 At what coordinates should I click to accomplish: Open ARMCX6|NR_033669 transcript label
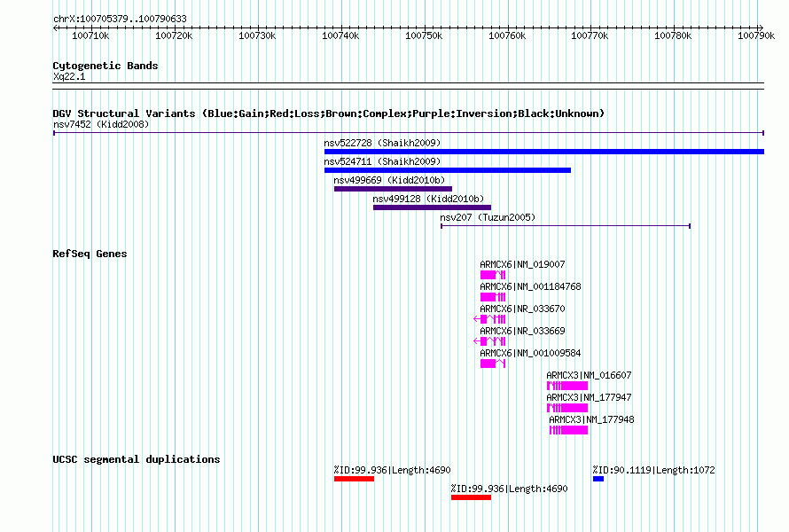pyautogui.click(x=522, y=331)
